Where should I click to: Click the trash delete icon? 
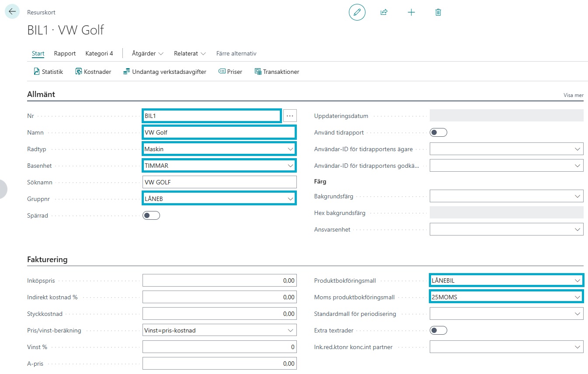(x=438, y=12)
